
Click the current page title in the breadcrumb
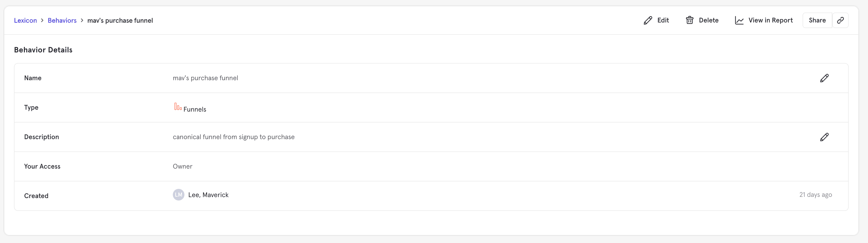120,21
